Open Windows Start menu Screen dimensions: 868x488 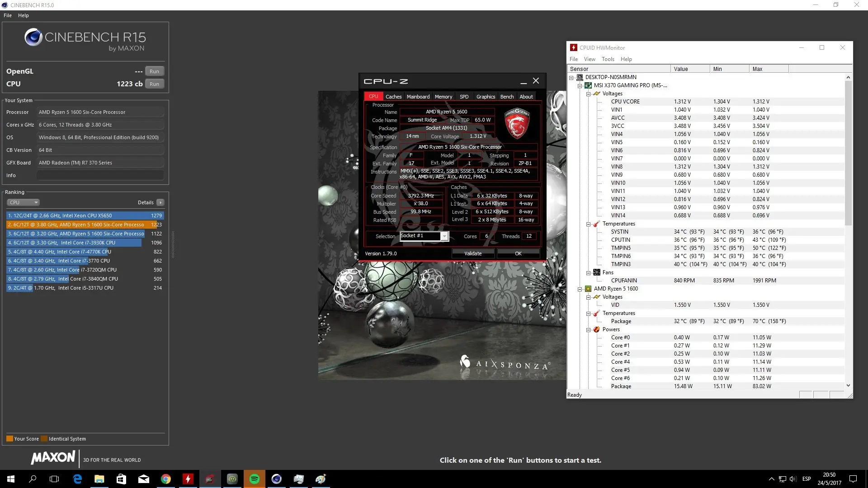pos(11,479)
